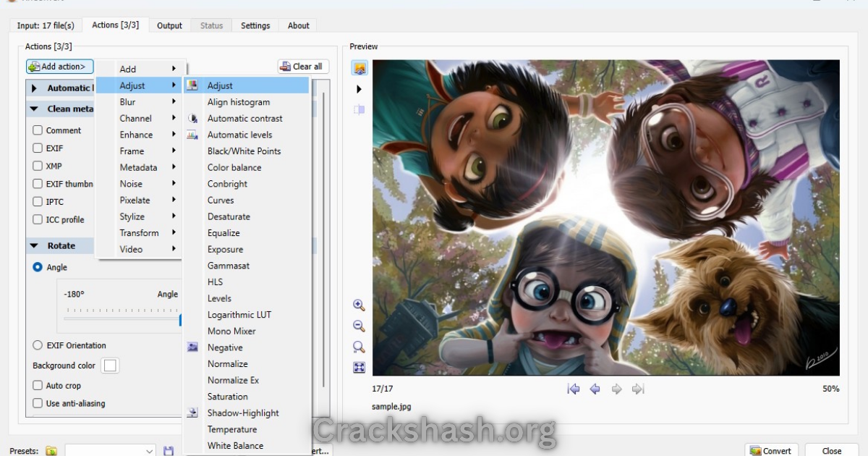Click the fit-to-window preview icon
The width and height of the screenshot is (868, 456).
pyautogui.click(x=359, y=368)
